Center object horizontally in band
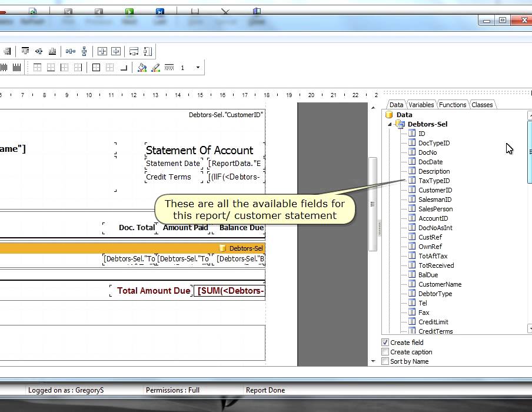Viewport: 532px width, 412px height. pyautogui.click(x=102, y=51)
